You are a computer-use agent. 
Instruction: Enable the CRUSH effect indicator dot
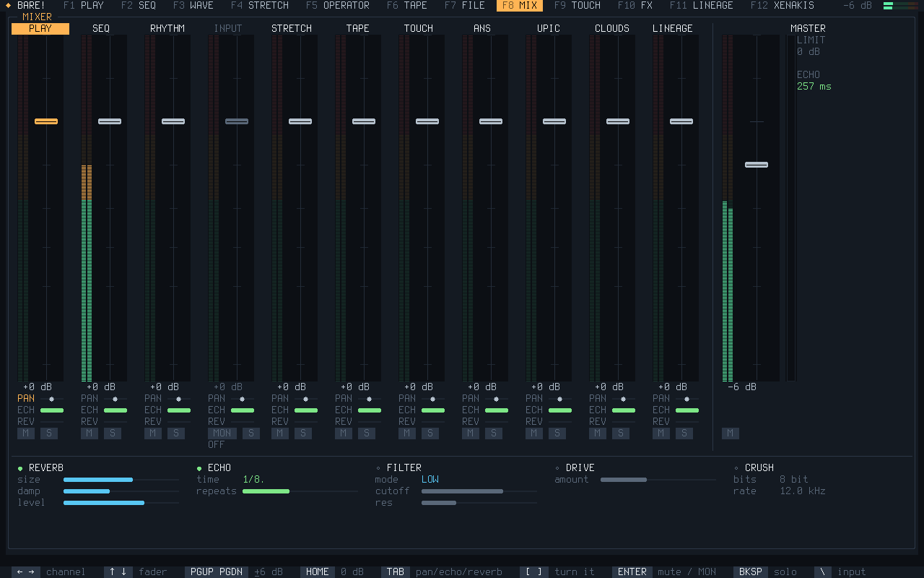click(x=736, y=468)
